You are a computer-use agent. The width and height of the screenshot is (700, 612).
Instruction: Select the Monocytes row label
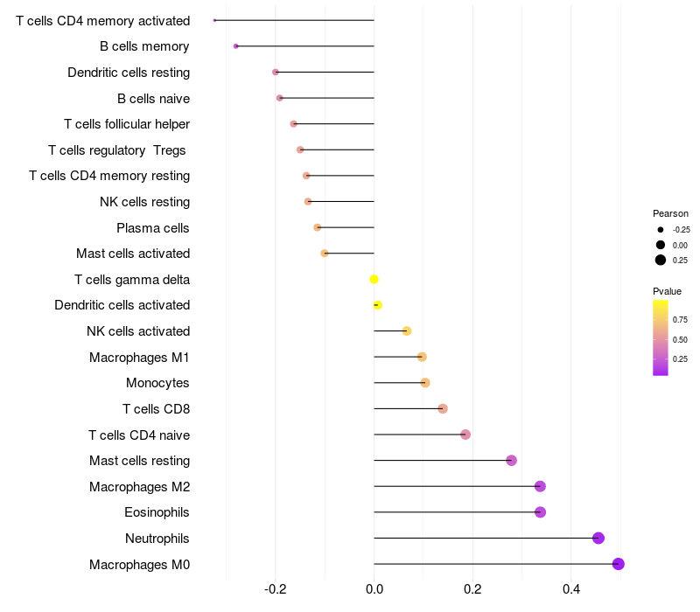pos(157,383)
